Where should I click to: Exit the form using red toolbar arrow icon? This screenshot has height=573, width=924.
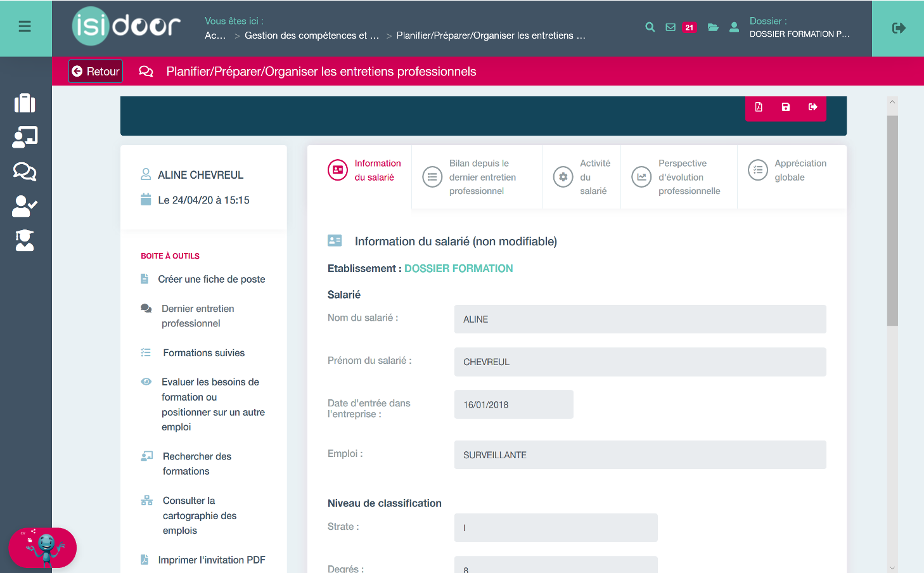(812, 107)
